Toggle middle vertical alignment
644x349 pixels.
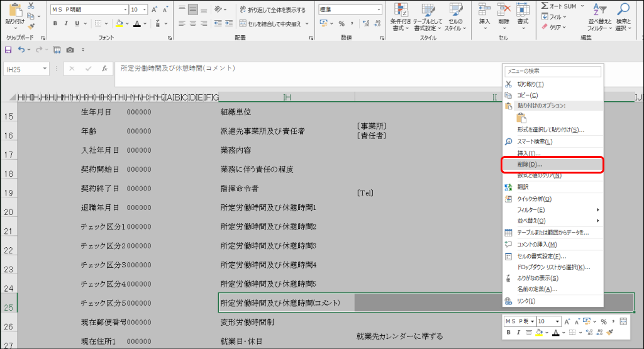click(192, 9)
